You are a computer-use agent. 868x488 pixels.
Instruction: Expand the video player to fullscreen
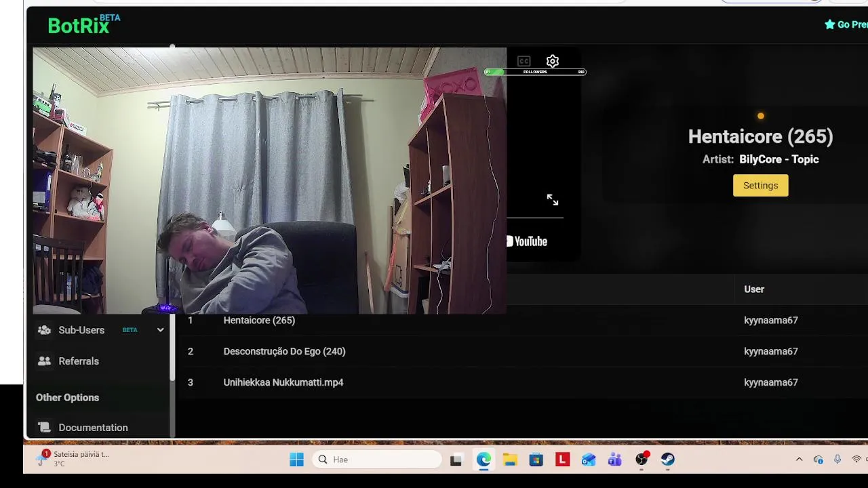[x=553, y=200]
